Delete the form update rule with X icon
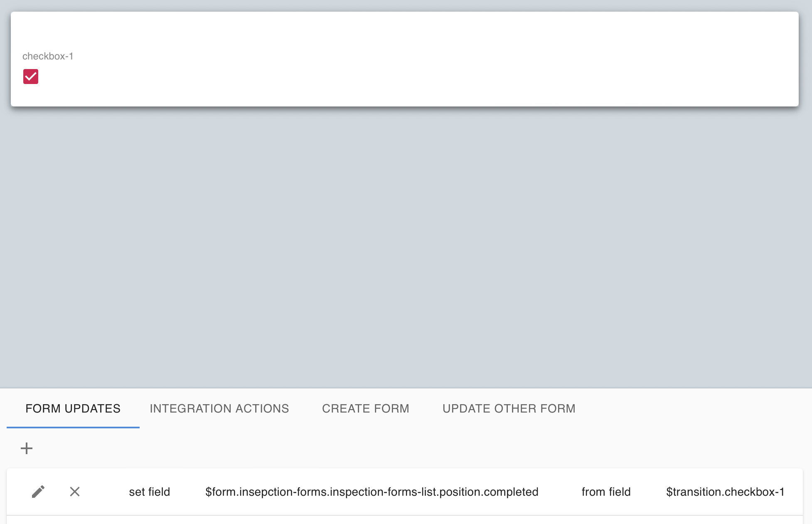This screenshot has height=524, width=812. [75, 492]
